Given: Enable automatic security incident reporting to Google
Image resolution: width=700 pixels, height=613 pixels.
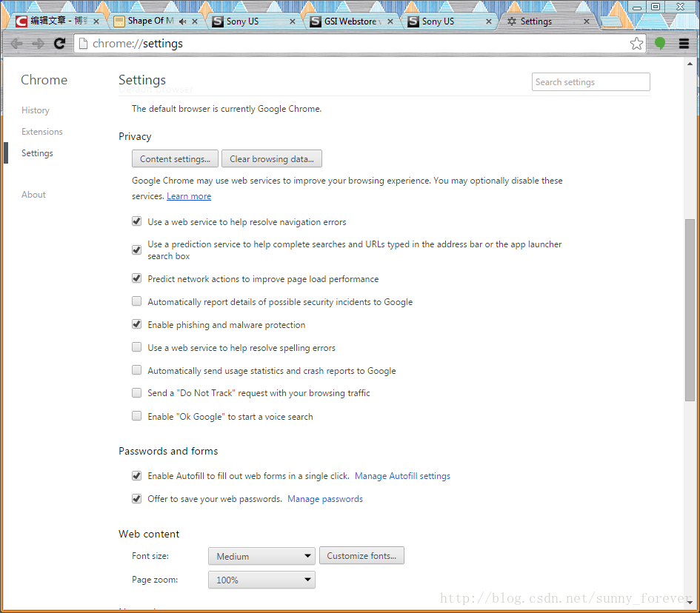Looking at the screenshot, I should (136, 301).
